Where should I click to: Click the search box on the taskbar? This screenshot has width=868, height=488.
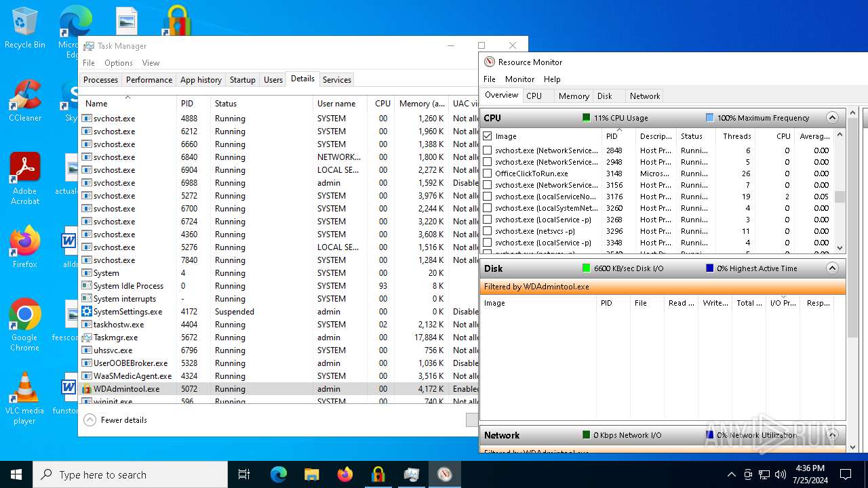(130, 474)
